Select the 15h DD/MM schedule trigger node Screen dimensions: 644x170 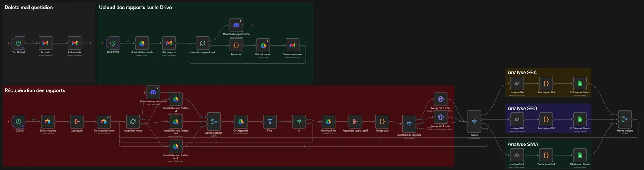point(19,43)
